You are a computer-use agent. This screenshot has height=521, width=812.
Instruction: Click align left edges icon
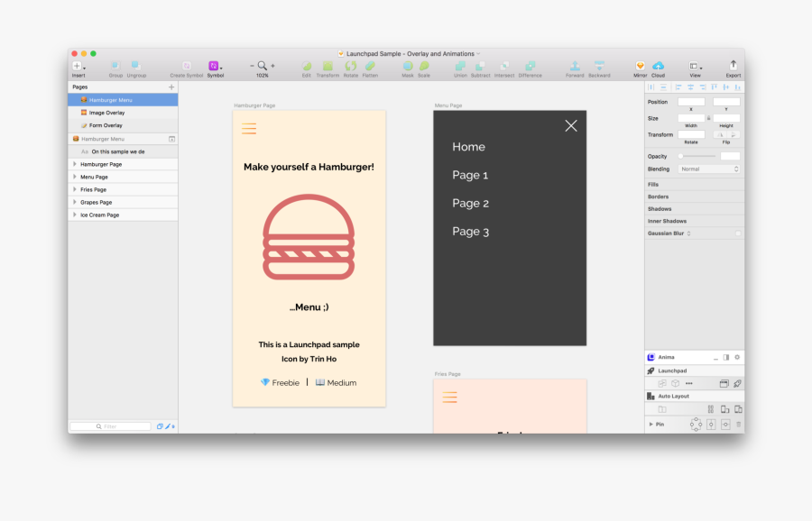pos(678,87)
